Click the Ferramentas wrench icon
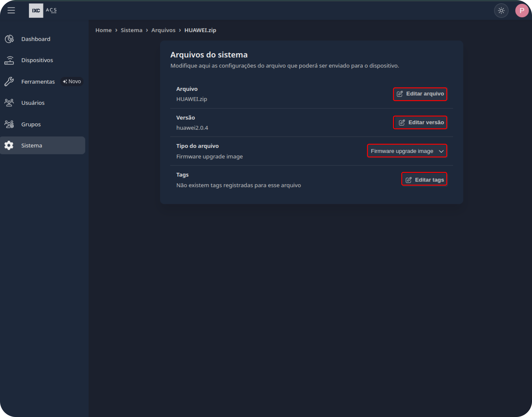The width and height of the screenshot is (532, 417). (9, 82)
